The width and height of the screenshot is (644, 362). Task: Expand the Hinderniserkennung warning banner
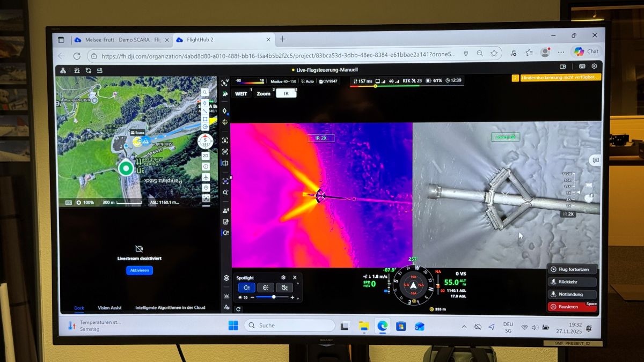click(556, 78)
